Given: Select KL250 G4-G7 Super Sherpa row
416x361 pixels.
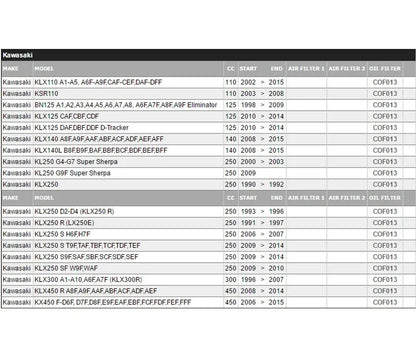Looking at the screenshot, I should pos(208,162).
